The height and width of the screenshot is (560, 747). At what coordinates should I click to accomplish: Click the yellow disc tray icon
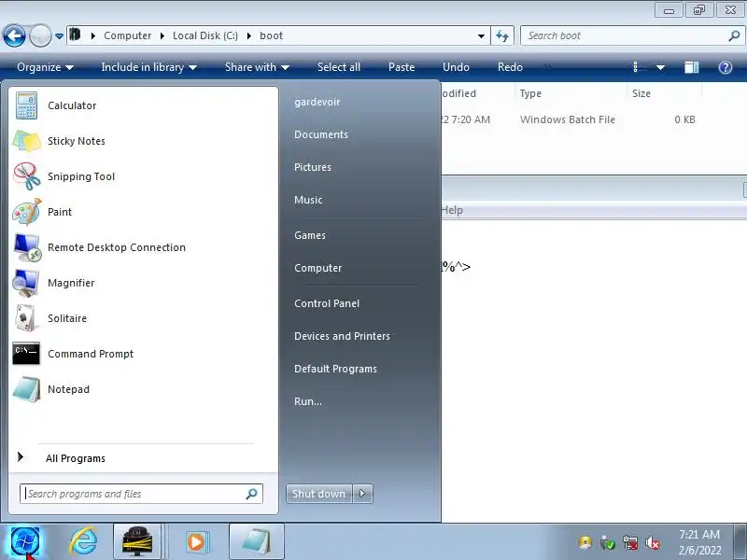[x=585, y=543]
